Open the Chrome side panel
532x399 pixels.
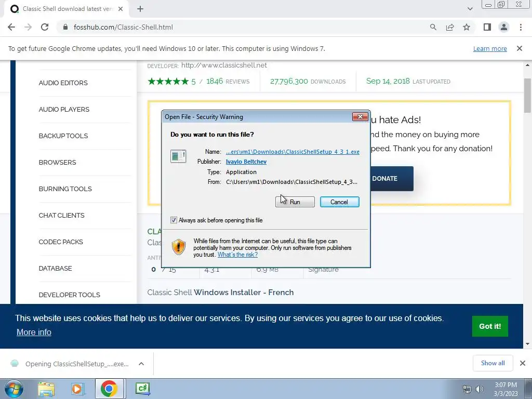(x=487, y=27)
